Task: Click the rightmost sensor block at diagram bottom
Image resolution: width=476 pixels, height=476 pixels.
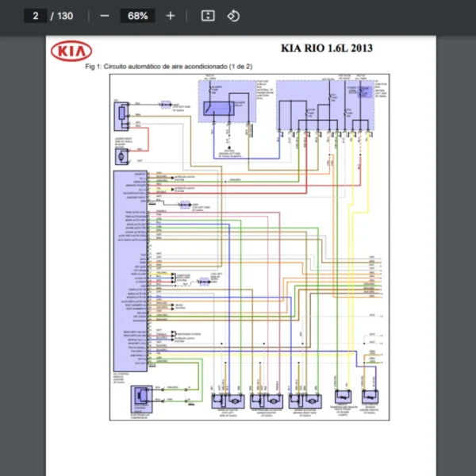Action: pos(370,397)
